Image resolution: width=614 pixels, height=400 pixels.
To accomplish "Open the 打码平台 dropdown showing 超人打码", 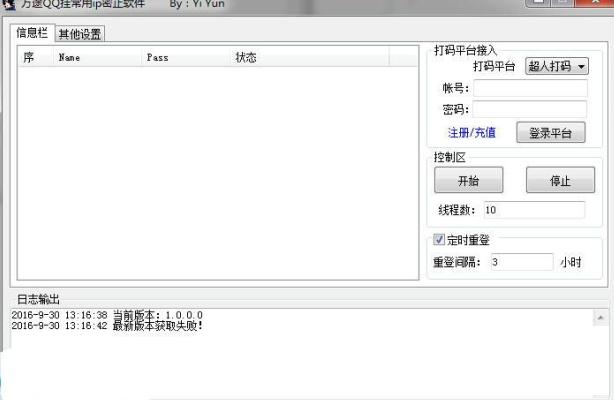I will coord(556,66).
